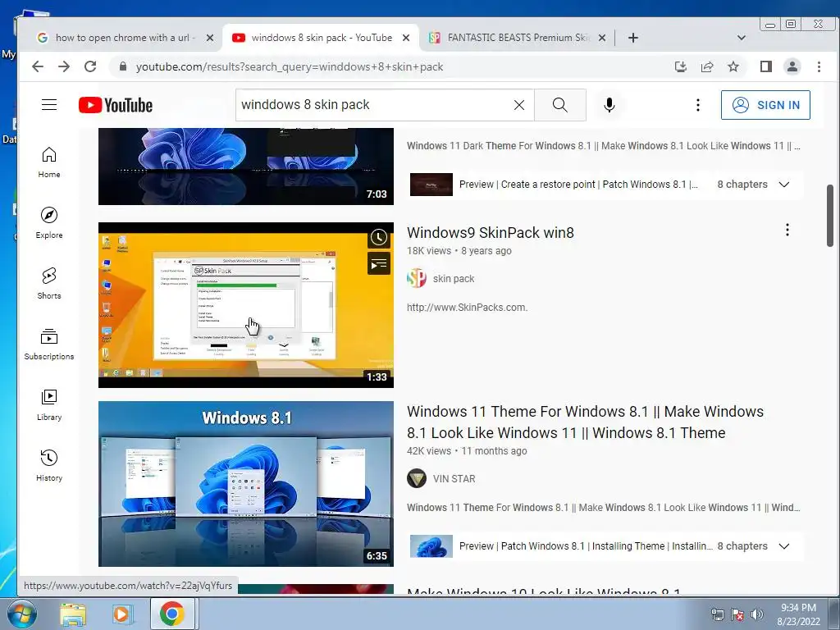
Task: Add Windows9 SkinPack video to queue
Action: pyautogui.click(x=379, y=263)
